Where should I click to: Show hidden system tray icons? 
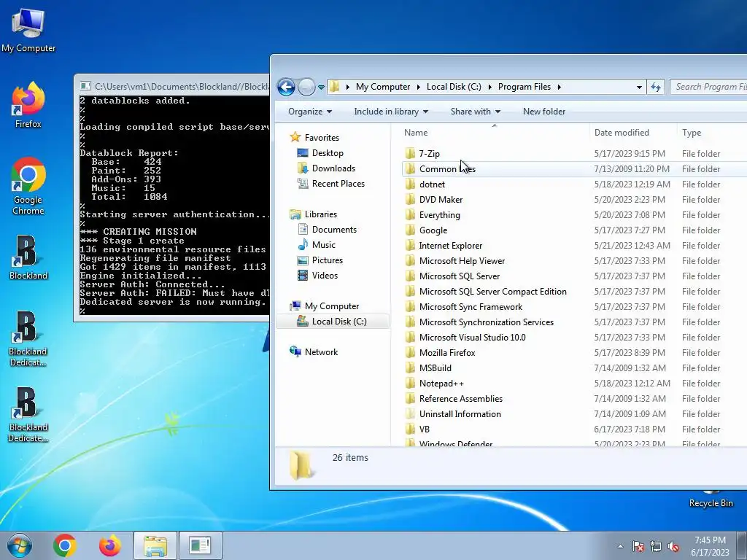pyautogui.click(x=620, y=546)
